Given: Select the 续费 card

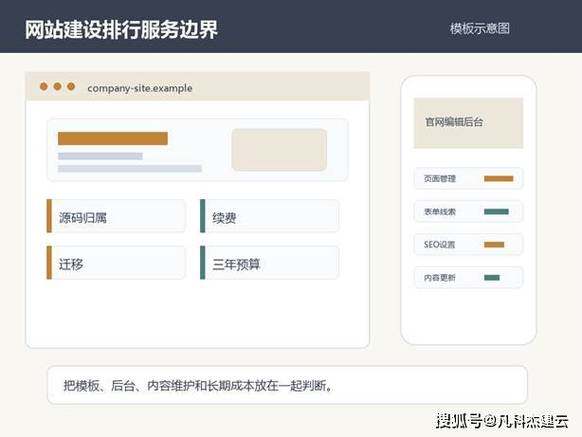Looking at the screenshot, I should [x=269, y=216].
